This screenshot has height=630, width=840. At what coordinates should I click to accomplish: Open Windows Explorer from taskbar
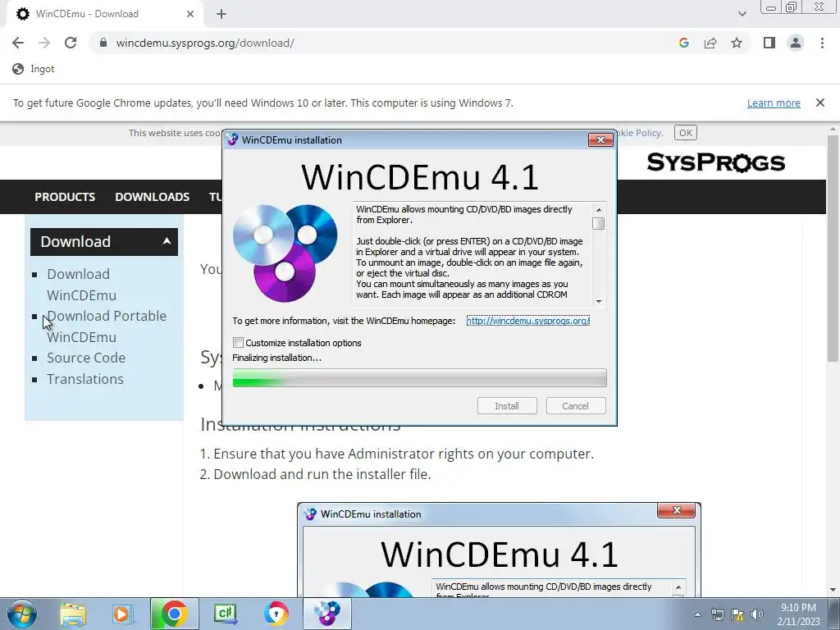click(x=73, y=614)
